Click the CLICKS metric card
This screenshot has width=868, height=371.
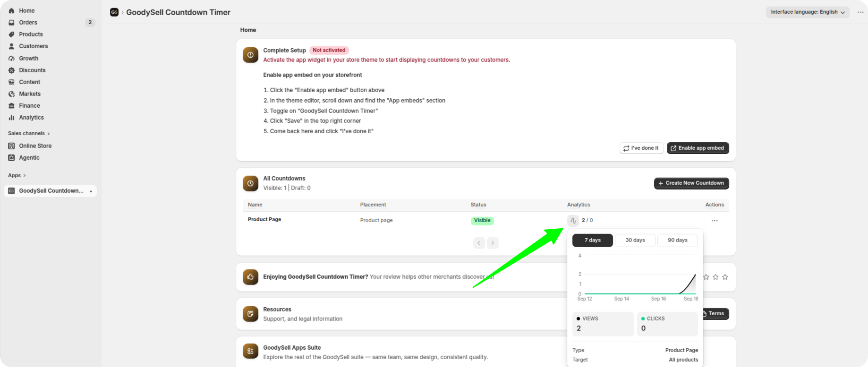(667, 324)
